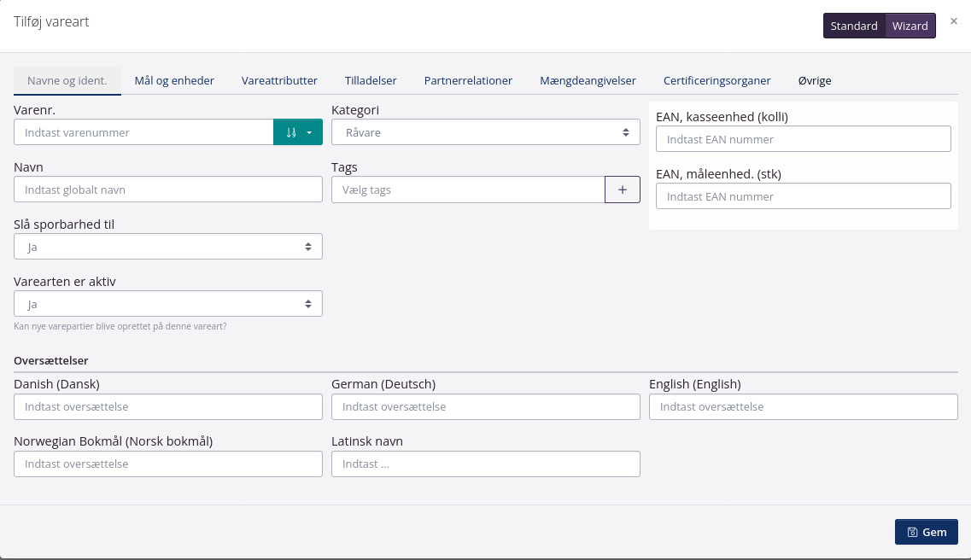Image resolution: width=971 pixels, height=560 pixels.
Task: Switch to Standard mode
Action: [x=854, y=26]
